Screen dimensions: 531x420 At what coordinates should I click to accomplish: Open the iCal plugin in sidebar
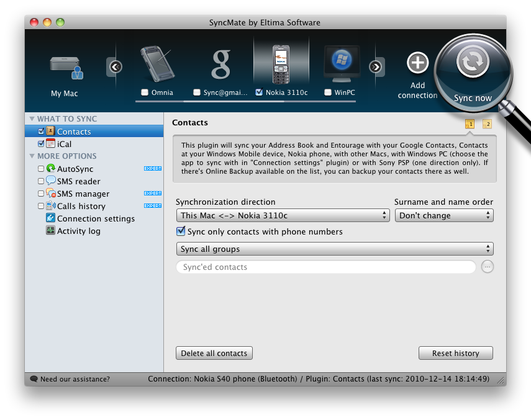64,144
